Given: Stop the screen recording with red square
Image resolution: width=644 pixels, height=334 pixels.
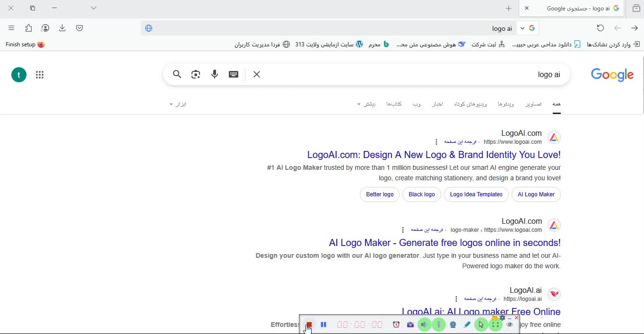Looking at the screenshot, I should click(x=309, y=325).
